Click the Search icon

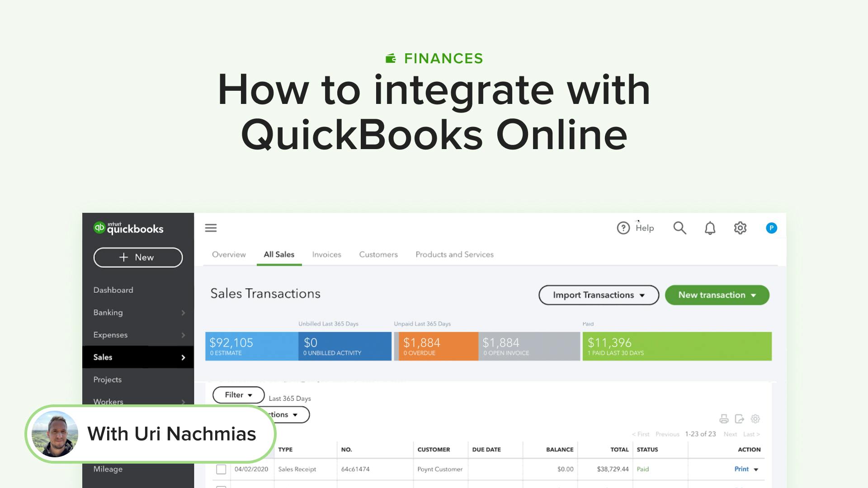tap(679, 228)
